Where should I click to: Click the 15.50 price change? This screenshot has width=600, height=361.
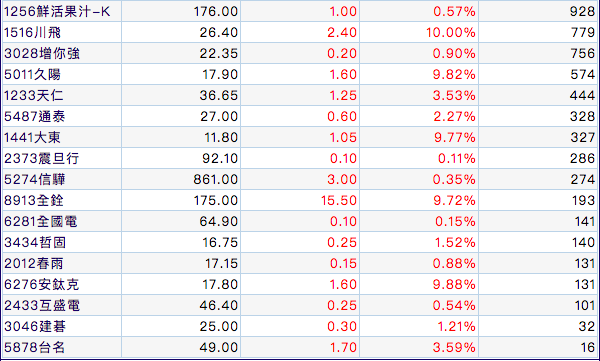click(339, 201)
